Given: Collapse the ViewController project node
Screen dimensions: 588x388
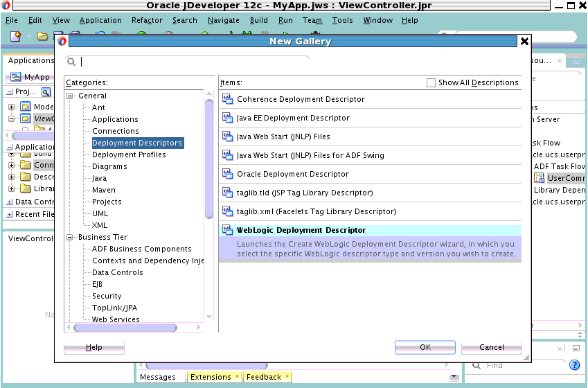Looking at the screenshot, I should pyautogui.click(x=11, y=118).
